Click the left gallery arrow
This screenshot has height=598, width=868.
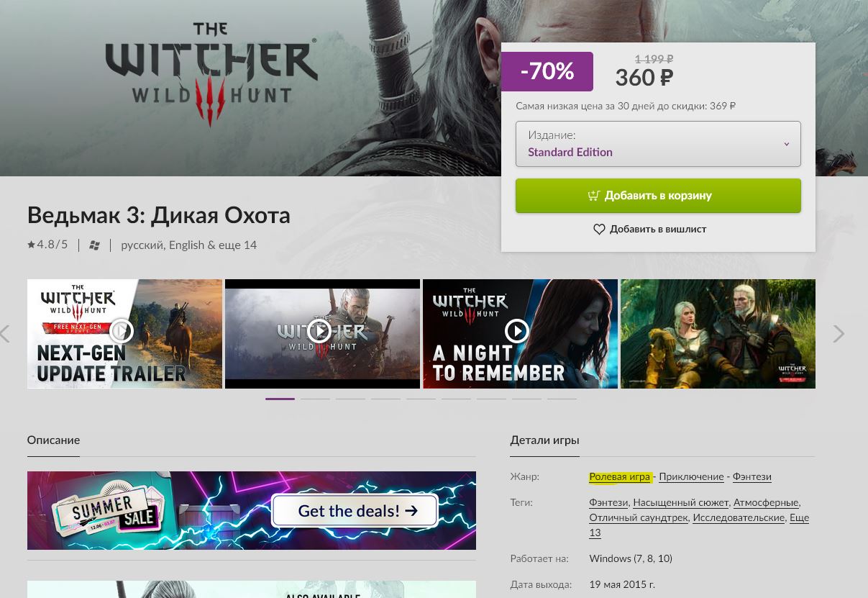[x=5, y=334]
